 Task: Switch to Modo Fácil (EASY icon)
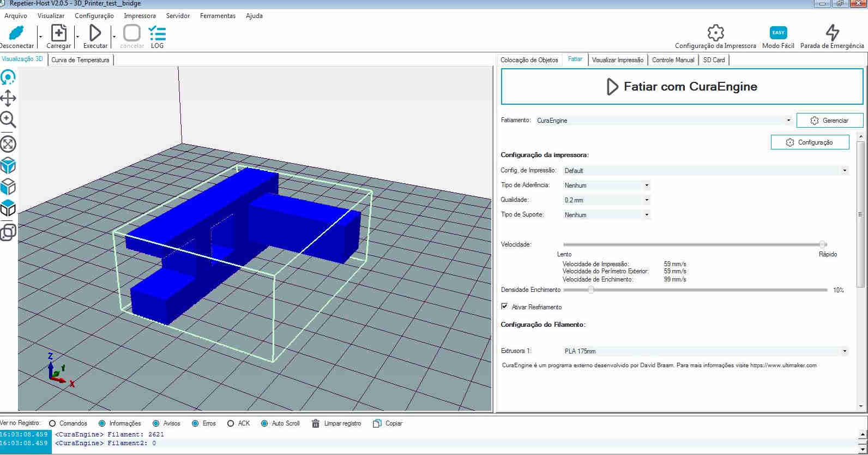point(778,33)
